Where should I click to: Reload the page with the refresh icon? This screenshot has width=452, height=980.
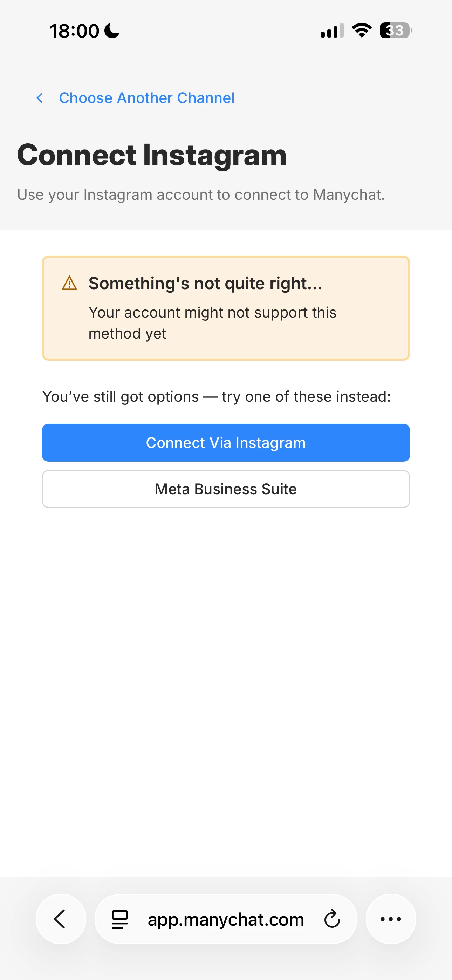[332, 919]
